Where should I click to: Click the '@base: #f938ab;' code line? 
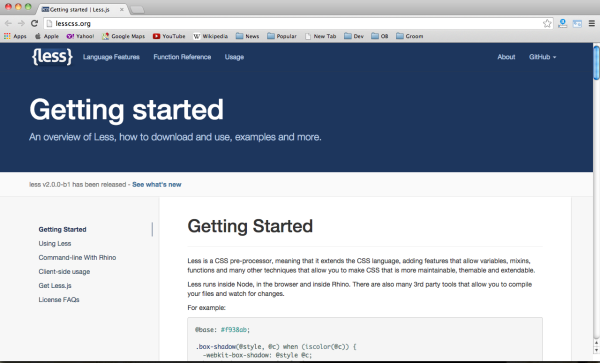[222, 330]
